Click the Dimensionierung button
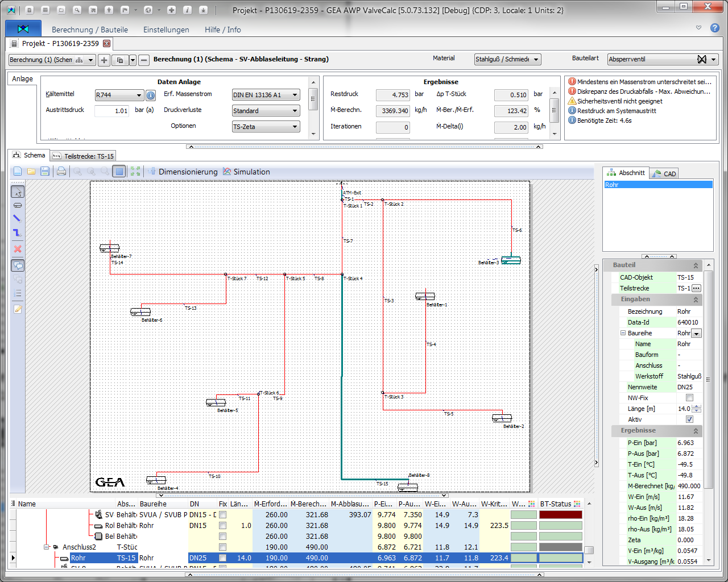Screen dimensions: 728x582 pos(183,172)
